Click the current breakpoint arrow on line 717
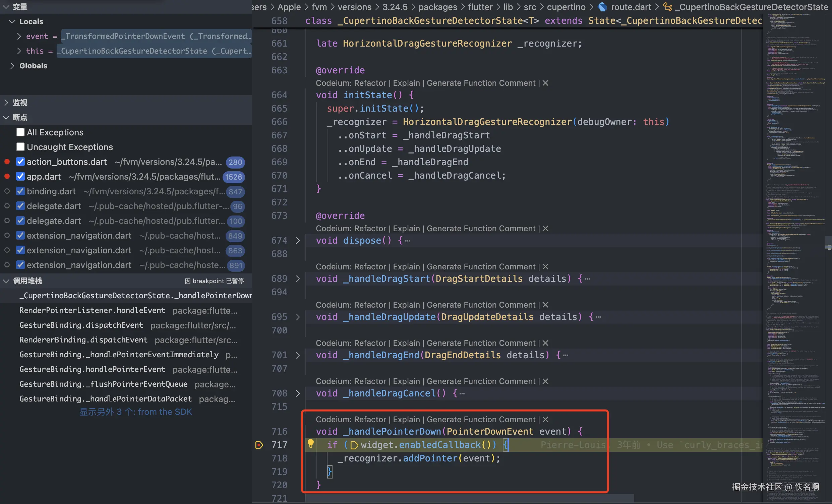 point(259,445)
